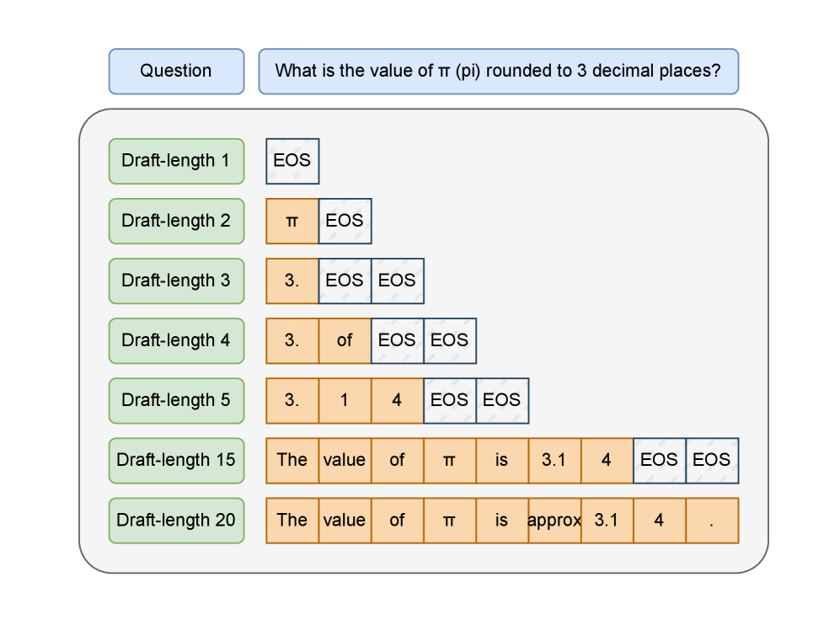Select the Draft-length 2 label
This screenshot has height=620, width=840.
pyautogui.click(x=176, y=221)
